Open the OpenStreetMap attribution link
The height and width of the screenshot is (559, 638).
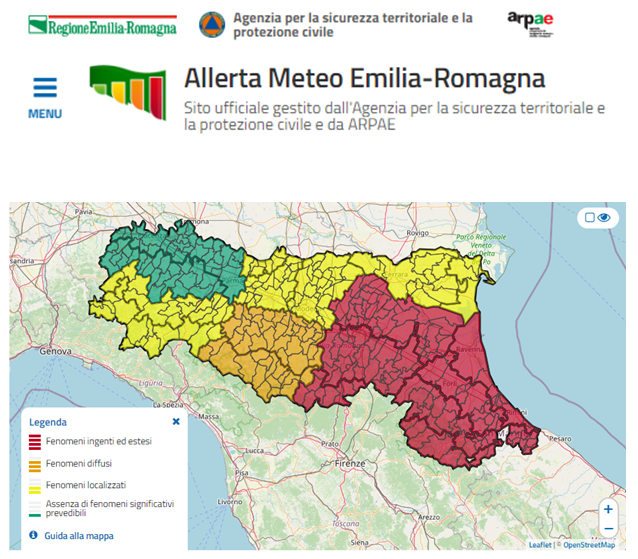pyautogui.click(x=589, y=545)
